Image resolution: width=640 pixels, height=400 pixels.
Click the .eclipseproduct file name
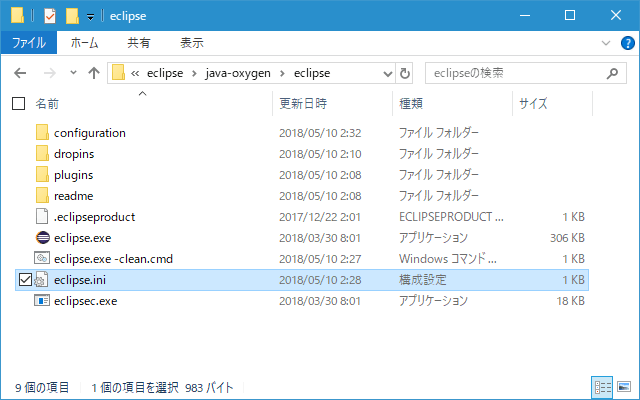(x=94, y=217)
